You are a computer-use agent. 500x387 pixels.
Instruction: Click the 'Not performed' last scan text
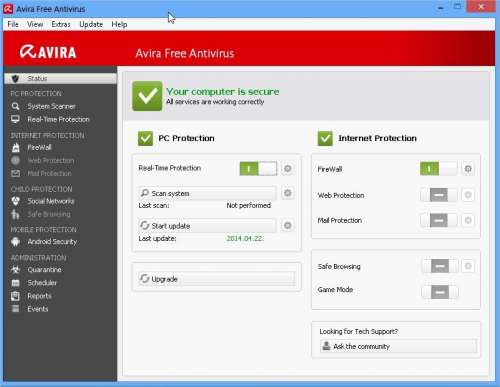pos(249,205)
